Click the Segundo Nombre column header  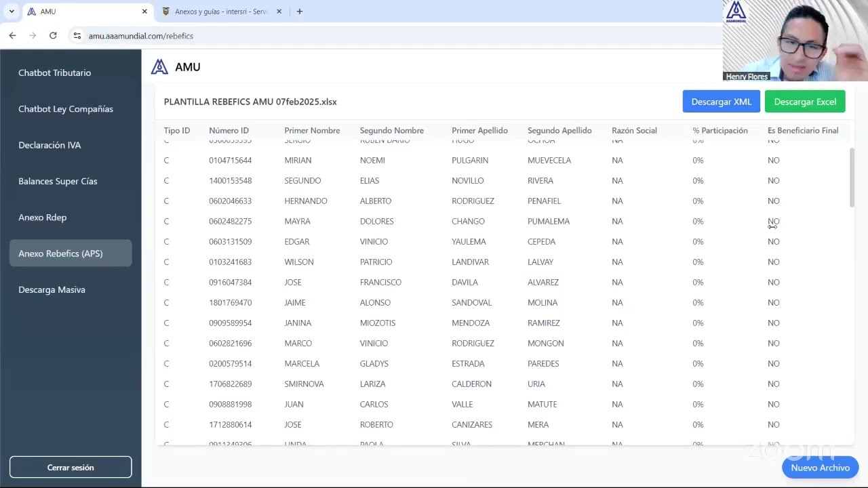pyautogui.click(x=391, y=130)
